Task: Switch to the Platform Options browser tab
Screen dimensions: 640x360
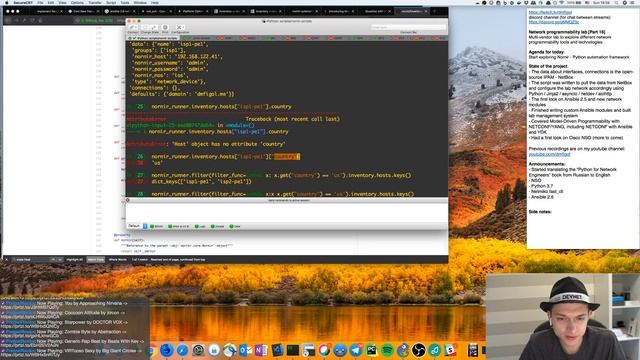Action: 193,11
